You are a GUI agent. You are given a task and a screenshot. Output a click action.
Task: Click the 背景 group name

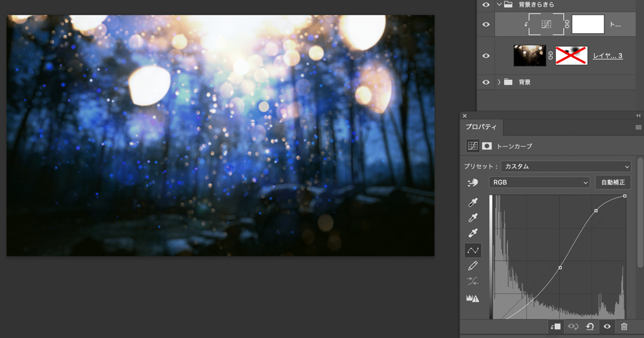[x=524, y=82]
